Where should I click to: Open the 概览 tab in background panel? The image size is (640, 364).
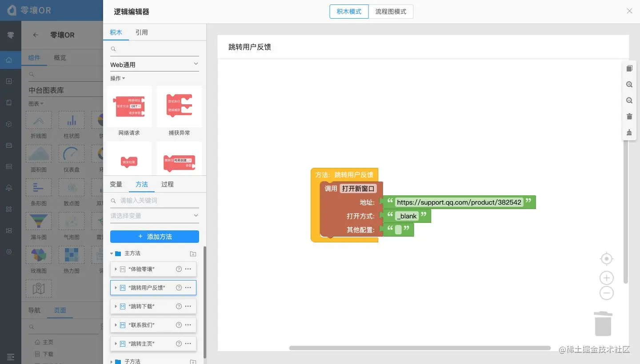[60, 58]
